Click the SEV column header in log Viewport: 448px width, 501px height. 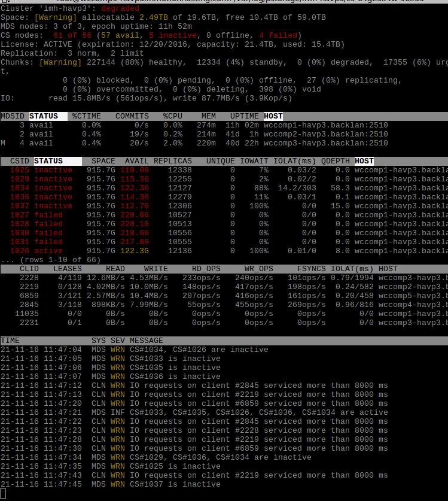click(x=117, y=341)
